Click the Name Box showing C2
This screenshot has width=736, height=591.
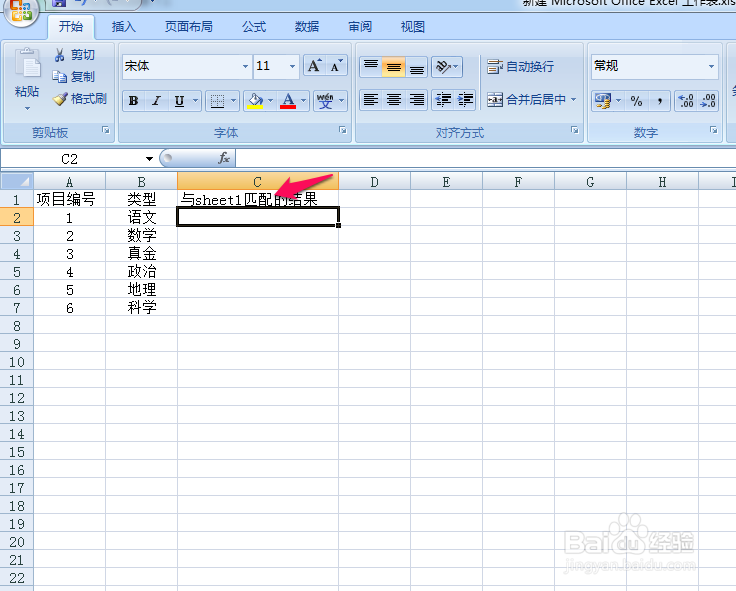[x=70, y=159]
